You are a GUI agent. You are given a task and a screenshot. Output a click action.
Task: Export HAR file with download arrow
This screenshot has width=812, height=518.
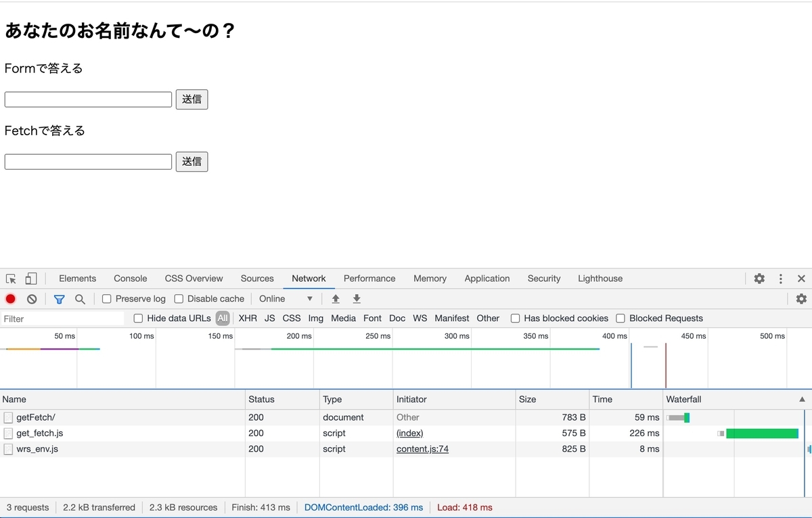pyautogui.click(x=357, y=299)
